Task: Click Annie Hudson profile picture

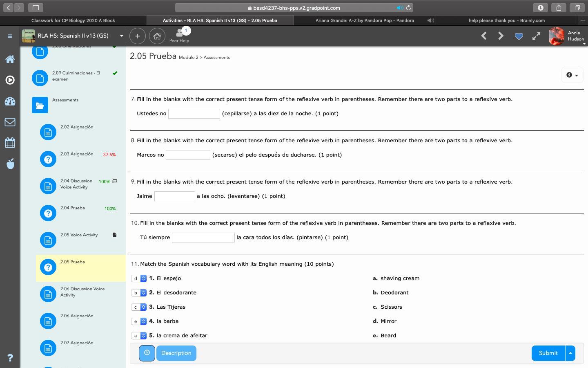Action: coord(557,36)
